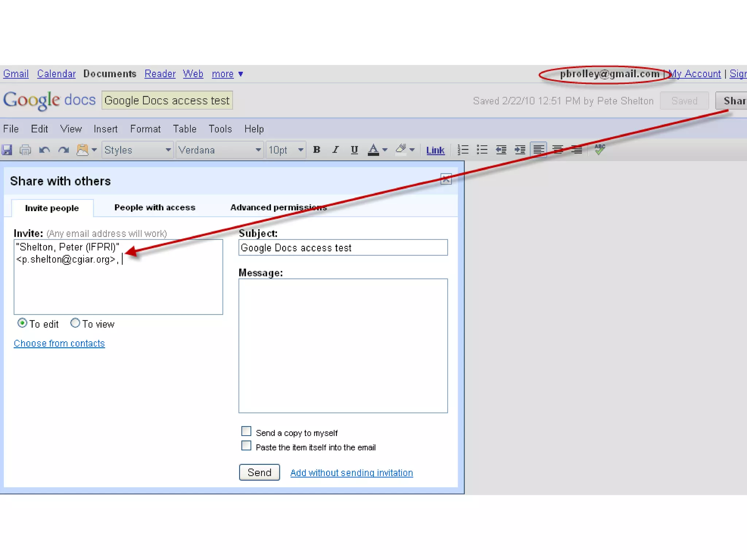The height and width of the screenshot is (560, 747).
Task: Expand the 10pt font size dropdown
Action: click(x=286, y=150)
